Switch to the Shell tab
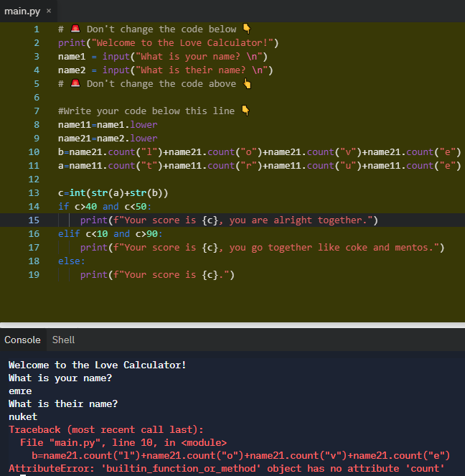This screenshot has height=476, width=465. 63,340
